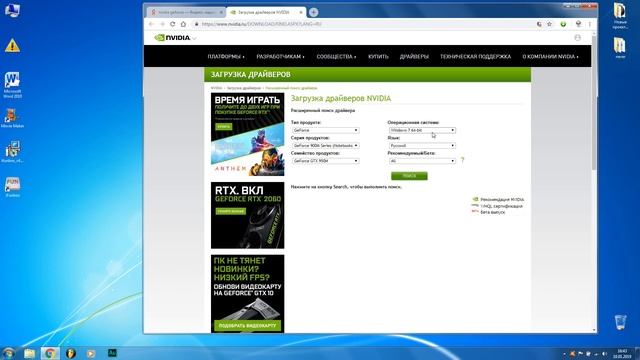Open the Семейство продуктов dropdown showing GeForce GTX 950M
This screenshot has width=640, height=360.
(325, 161)
